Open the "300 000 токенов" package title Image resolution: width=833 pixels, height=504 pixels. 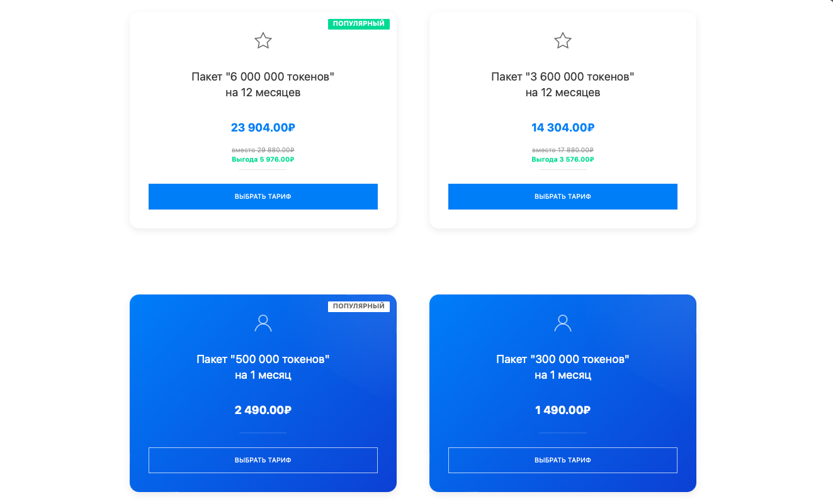[563, 359]
